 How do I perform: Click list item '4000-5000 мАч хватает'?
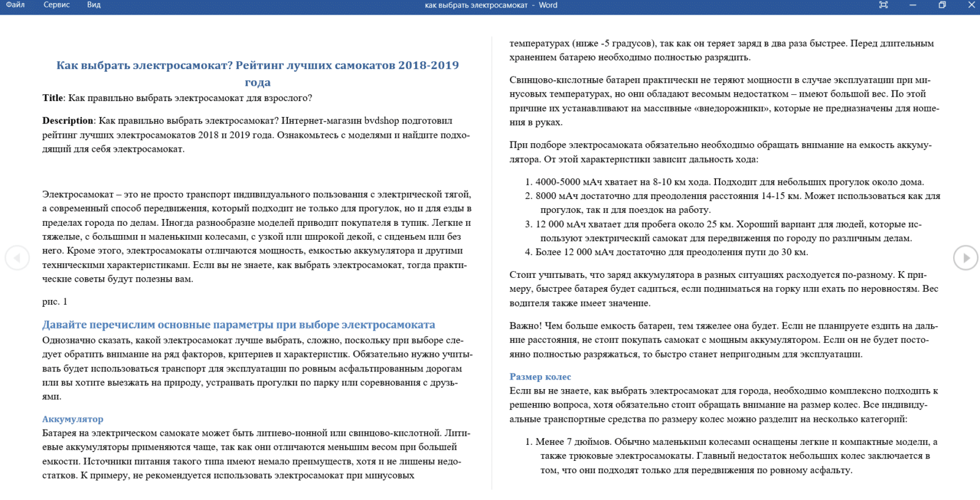[725, 182]
